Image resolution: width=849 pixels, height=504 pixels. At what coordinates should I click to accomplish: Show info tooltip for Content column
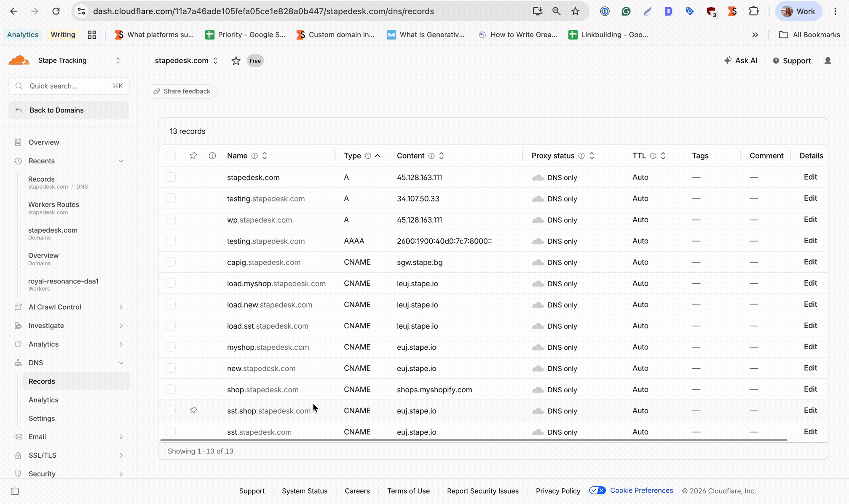click(x=431, y=156)
